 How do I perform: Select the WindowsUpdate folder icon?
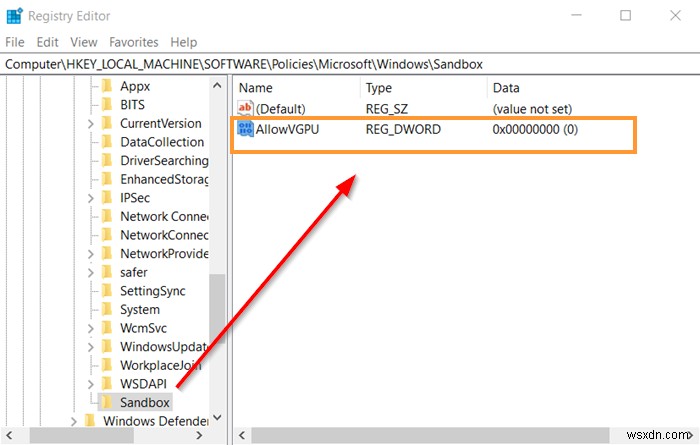107,346
